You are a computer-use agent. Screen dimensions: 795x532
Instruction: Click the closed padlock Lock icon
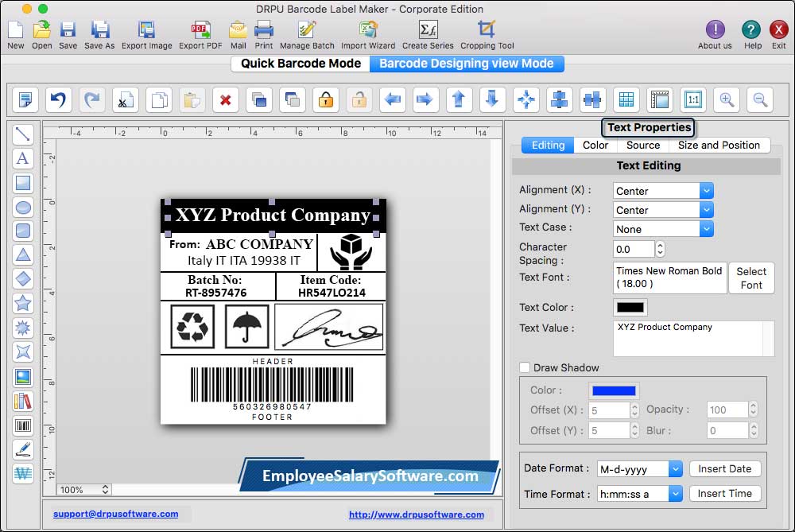click(x=325, y=99)
